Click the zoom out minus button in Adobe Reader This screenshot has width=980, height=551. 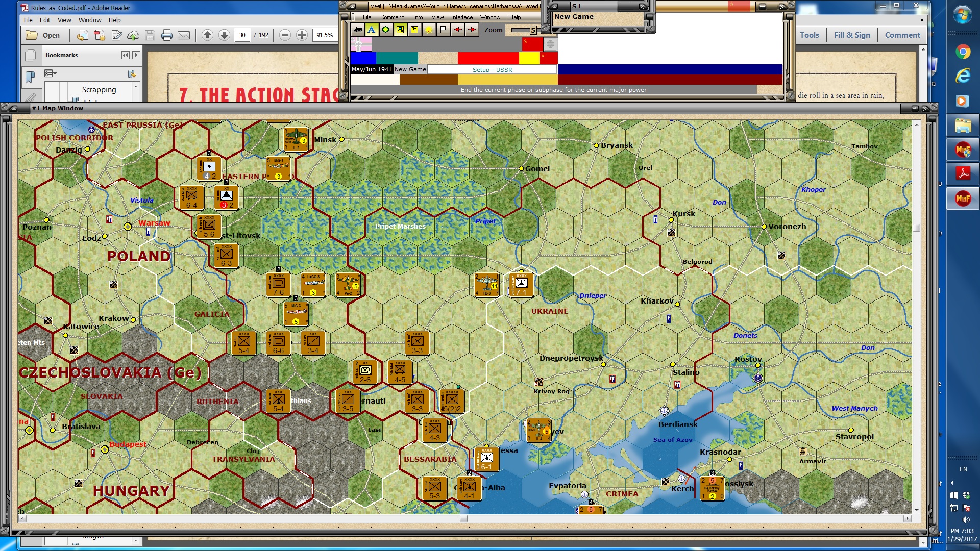click(285, 35)
